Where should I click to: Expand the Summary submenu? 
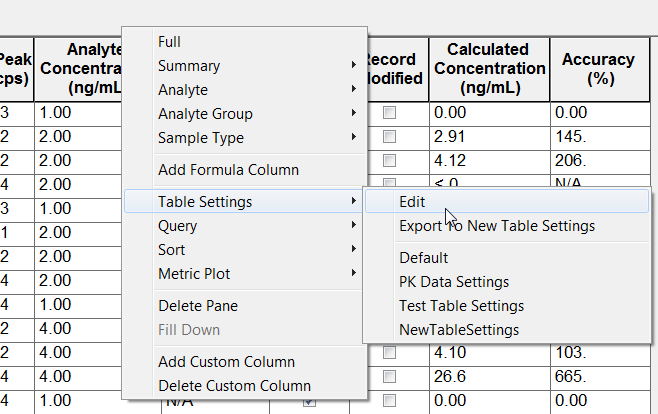click(x=189, y=66)
